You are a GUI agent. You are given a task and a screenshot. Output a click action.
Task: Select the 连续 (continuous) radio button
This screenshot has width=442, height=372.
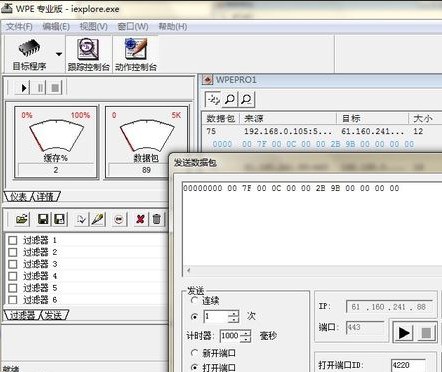pos(194,300)
